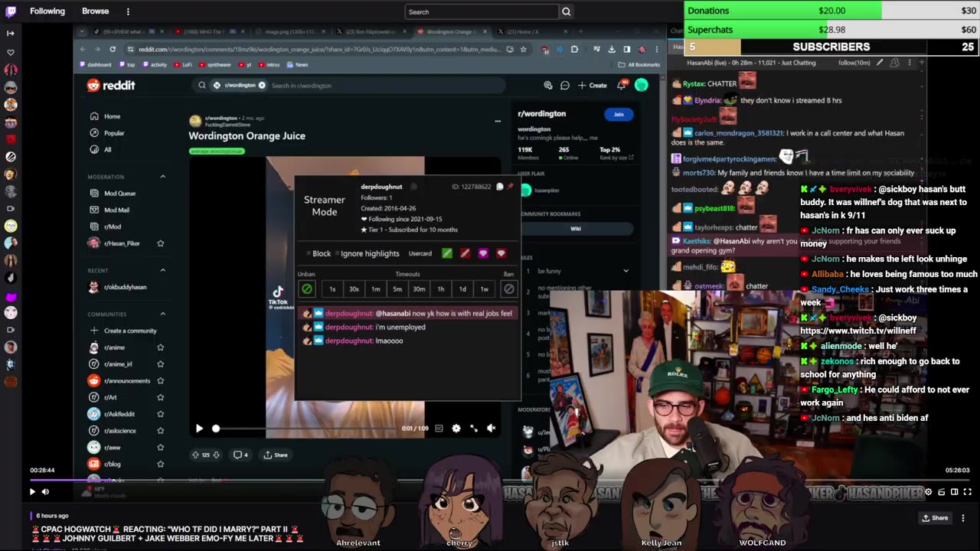
Task: Pin the derpdoughnut usercard
Action: point(511,186)
